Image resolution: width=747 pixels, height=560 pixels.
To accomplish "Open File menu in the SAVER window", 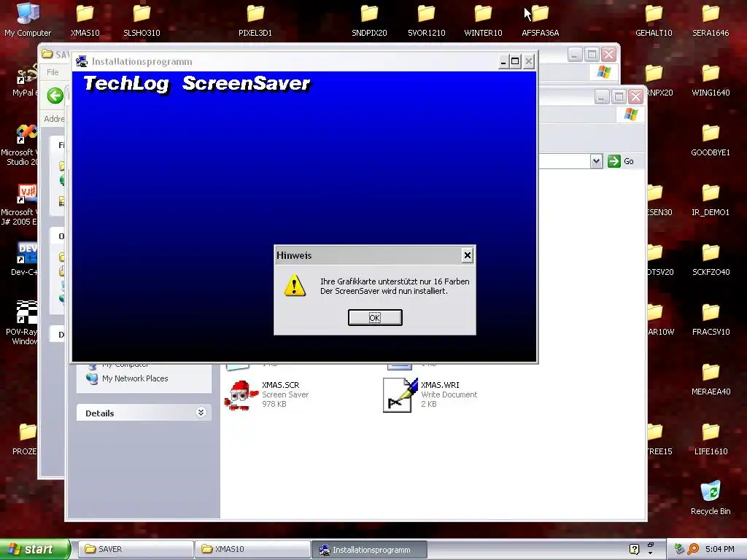I will tap(53, 72).
